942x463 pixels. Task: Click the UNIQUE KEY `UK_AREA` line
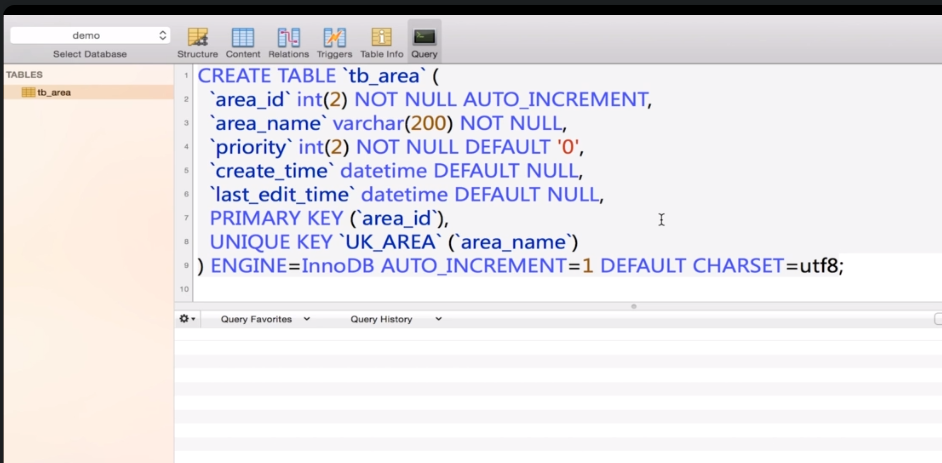394,242
